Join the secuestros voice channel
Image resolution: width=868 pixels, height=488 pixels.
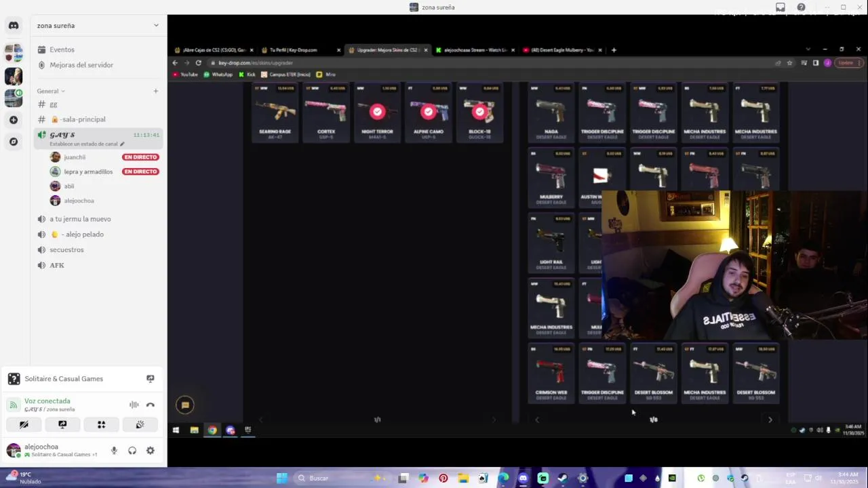click(x=98, y=250)
